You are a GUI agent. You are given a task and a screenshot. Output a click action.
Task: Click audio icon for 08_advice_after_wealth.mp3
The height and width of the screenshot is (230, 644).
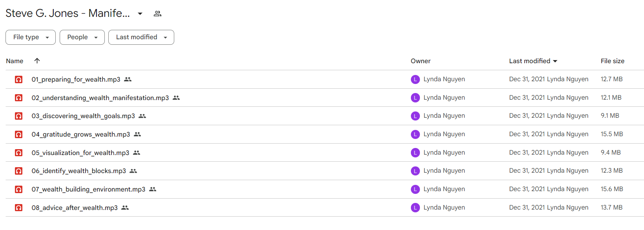pyautogui.click(x=18, y=208)
